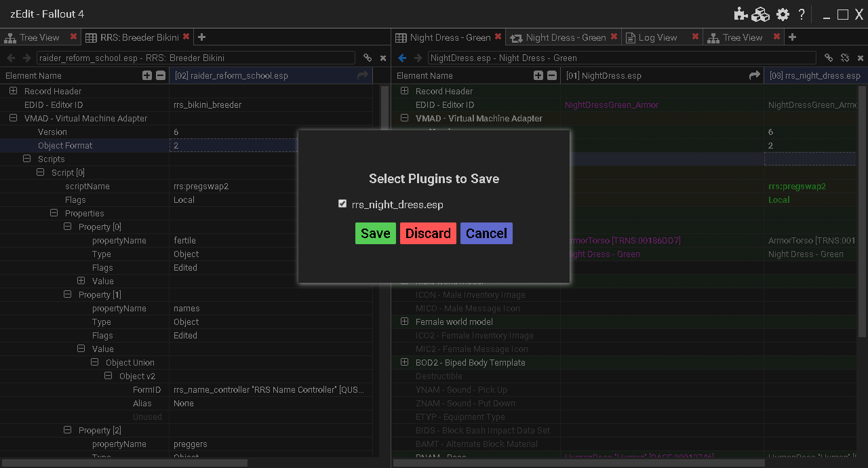Screen dimensions: 868x468
Task: Close the RRS: Breeder Bikini tab
Action: point(186,37)
